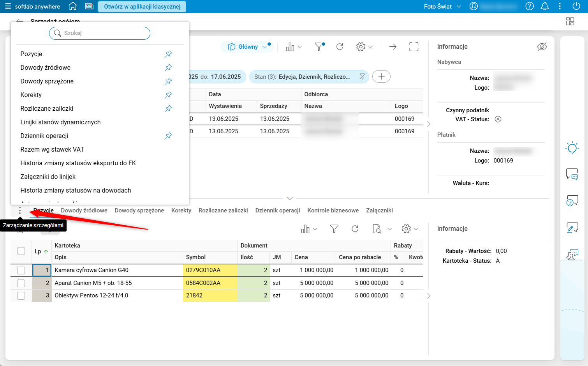
Task: Open the user account icon
Action: click(x=474, y=6)
